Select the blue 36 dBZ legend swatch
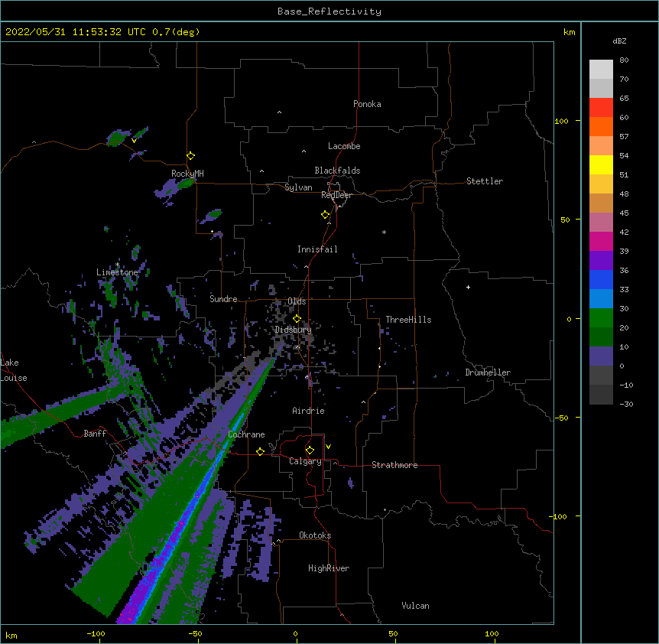This screenshot has height=644, width=659. [601, 279]
